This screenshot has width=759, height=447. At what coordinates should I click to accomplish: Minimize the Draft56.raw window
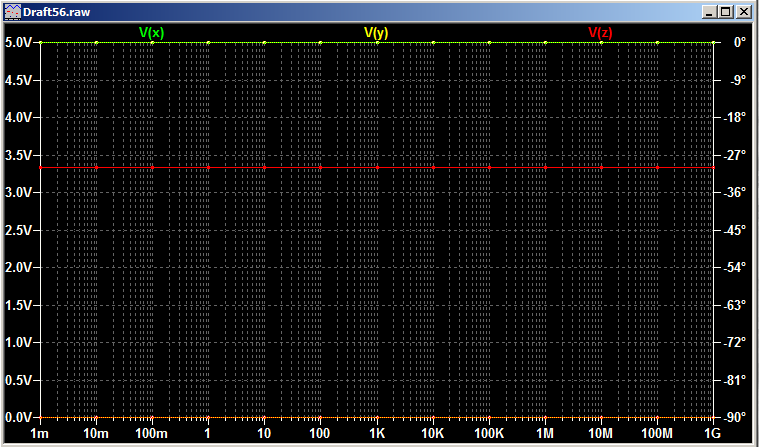coord(709,12)
